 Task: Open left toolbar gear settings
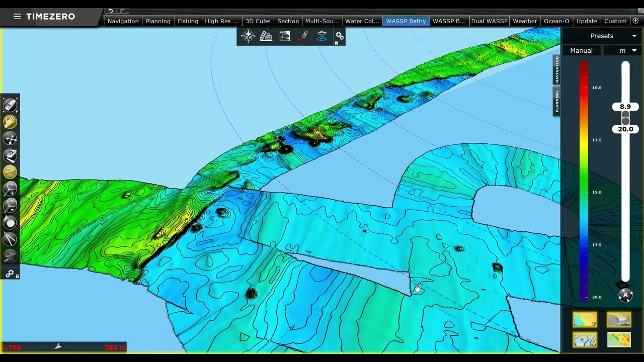[10, 274]
